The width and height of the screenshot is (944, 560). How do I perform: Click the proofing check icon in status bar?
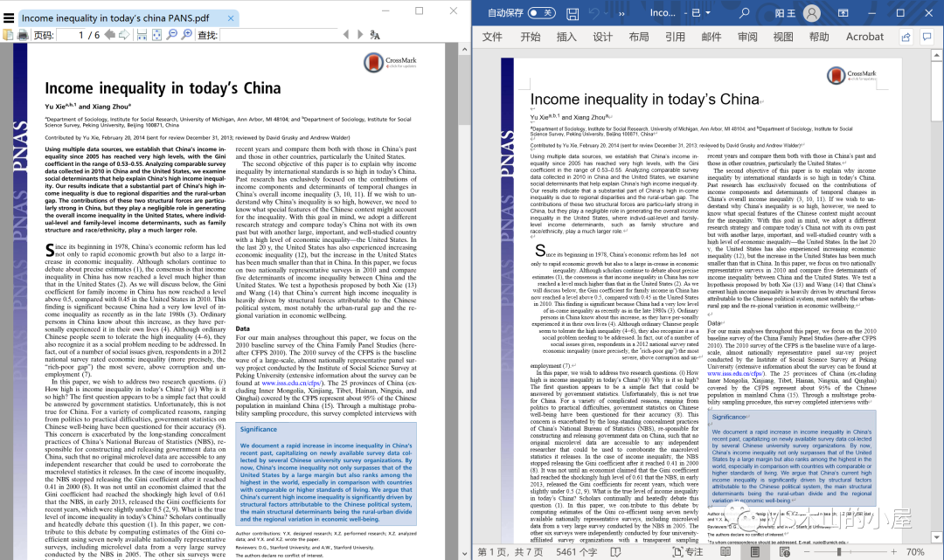(x=615, y=551)
